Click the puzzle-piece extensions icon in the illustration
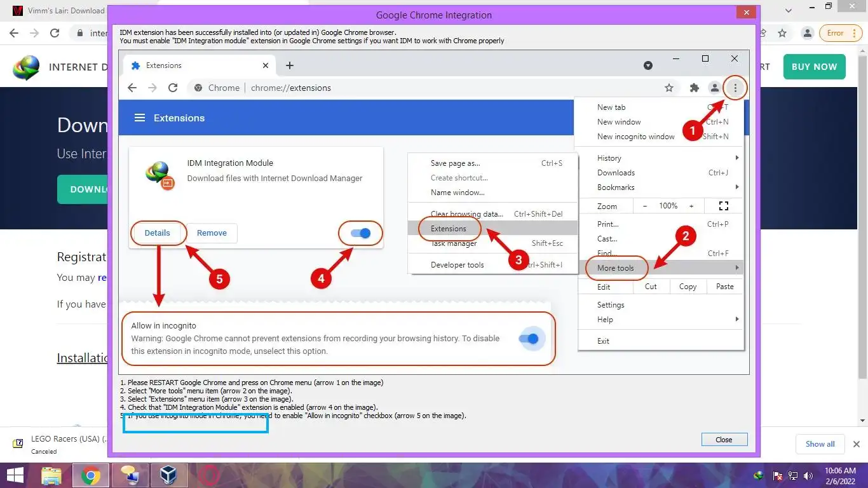This screenshot has height=488, width=868. [x=695, y=88]
